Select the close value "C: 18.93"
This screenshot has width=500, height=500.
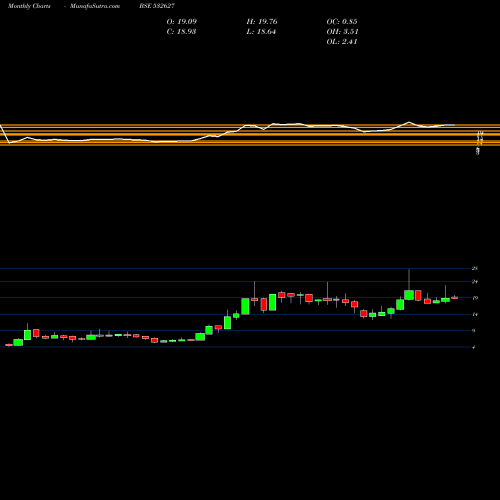(181, 32)
